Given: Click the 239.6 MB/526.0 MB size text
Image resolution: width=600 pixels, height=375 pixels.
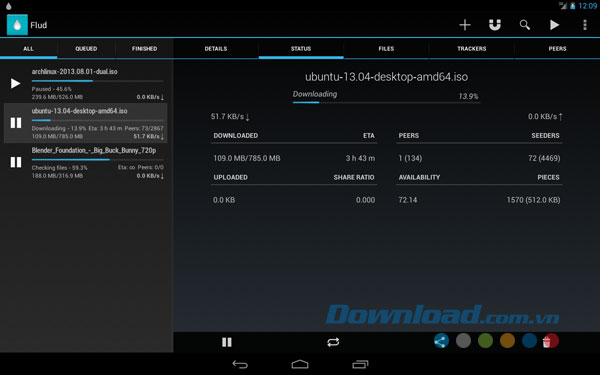Looking at the screenshot, I should pyautogui.click(x=57, y=97).
